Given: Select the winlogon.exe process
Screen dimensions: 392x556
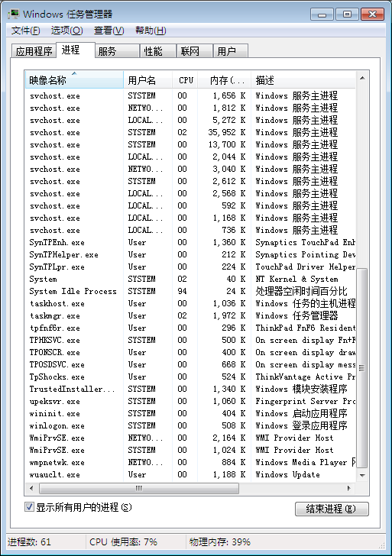Looking at the screenshot, I should click(x=190, y=425).
